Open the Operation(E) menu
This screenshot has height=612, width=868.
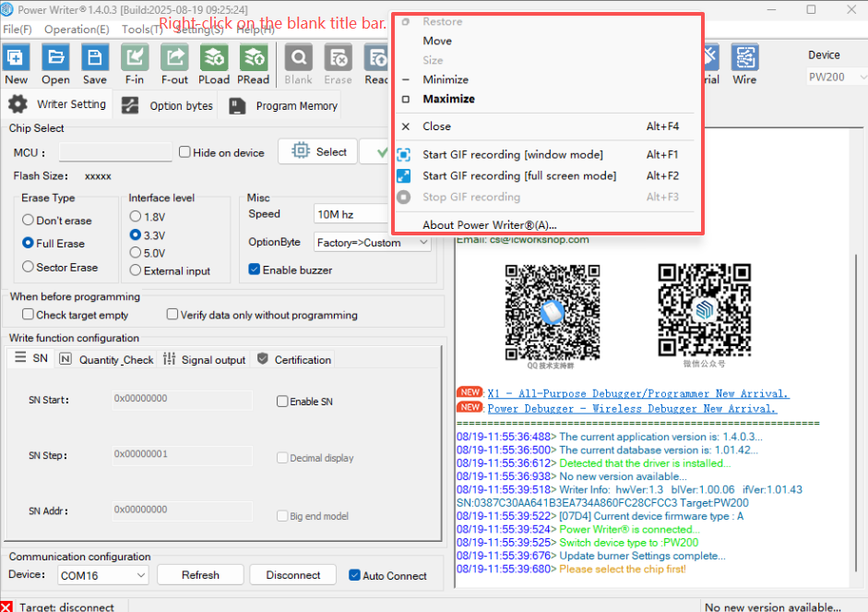point(77,30)
